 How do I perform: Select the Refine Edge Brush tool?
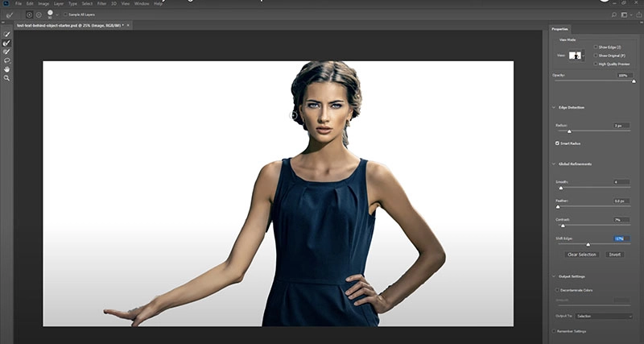click(x=6, y=44)
